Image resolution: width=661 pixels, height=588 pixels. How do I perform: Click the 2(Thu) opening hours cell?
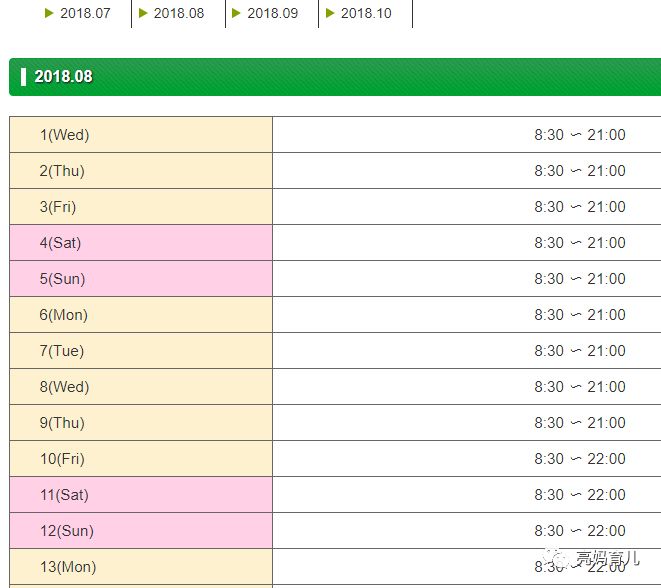coord(467,171)
